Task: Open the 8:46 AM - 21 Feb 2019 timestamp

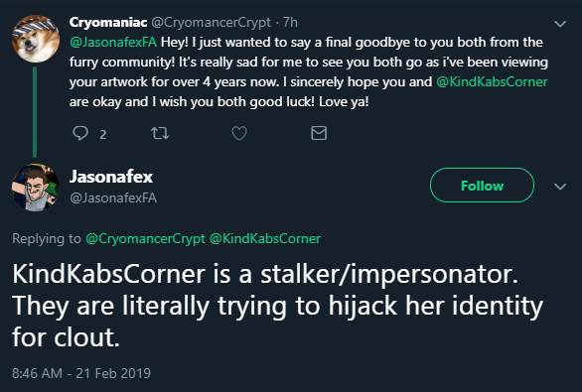Action: (81, 373)
